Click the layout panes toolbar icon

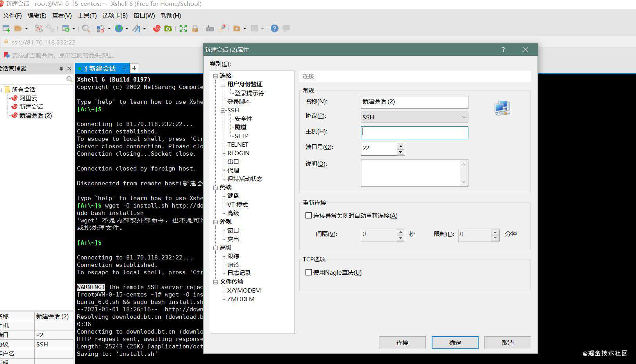[x=255, y=28]
